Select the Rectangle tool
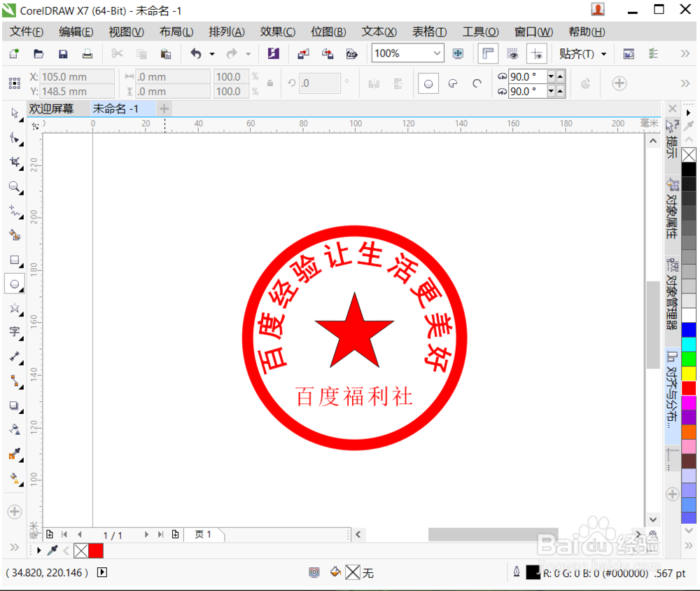 (15, 260)
